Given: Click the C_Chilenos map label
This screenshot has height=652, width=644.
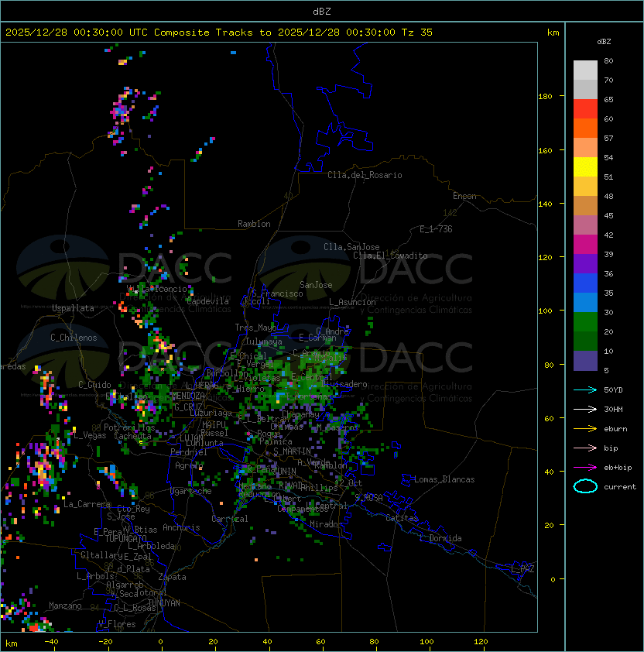Looking at the screenshot, I should 74,338.
